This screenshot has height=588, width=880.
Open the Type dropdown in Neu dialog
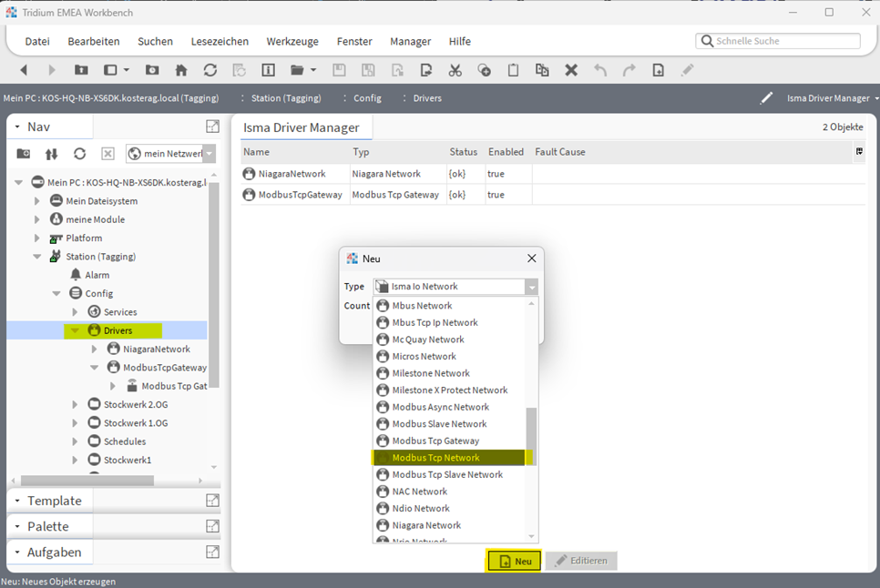[x=531, y=287]
